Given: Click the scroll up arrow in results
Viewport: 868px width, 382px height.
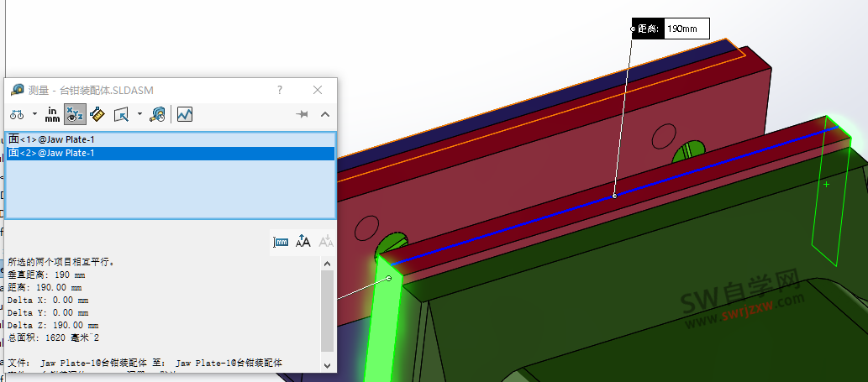Looking at the screenshot, I should (328, 262).
